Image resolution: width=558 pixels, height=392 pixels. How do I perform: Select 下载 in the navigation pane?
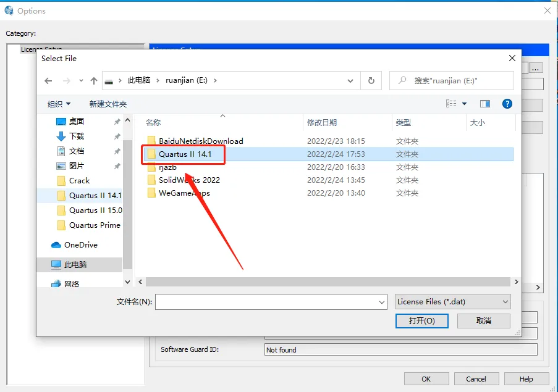(77, 136)
